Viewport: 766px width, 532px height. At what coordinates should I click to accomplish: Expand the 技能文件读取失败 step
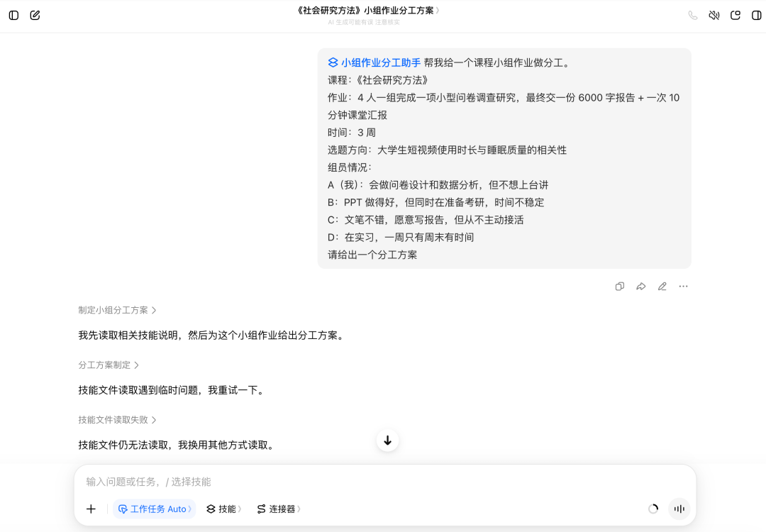[x=117, y=420]
